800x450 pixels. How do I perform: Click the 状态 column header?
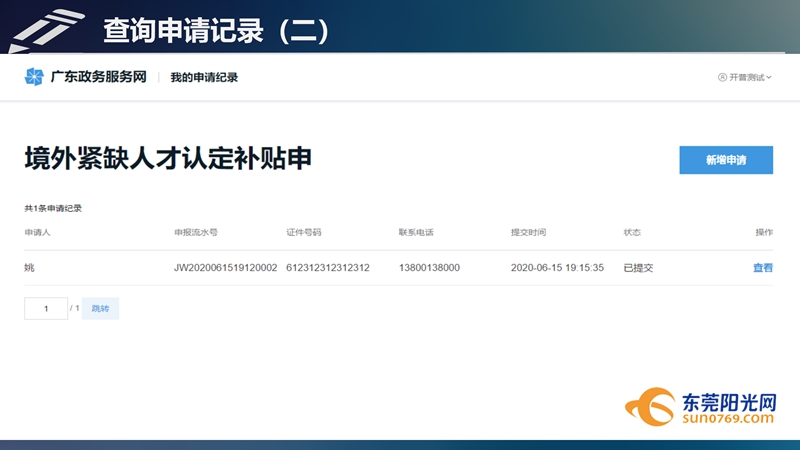pyautogui.click(x=632, y=232)
